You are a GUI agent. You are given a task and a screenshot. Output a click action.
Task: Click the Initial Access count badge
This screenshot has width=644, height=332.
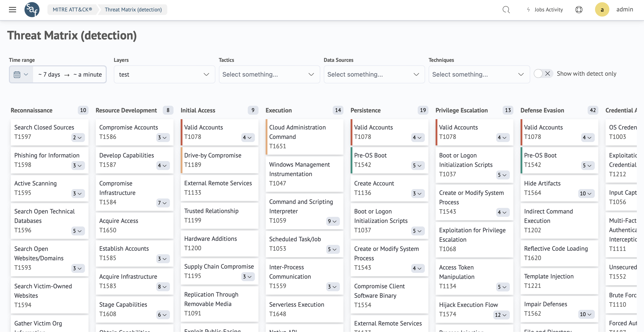[x=253, y=110]
